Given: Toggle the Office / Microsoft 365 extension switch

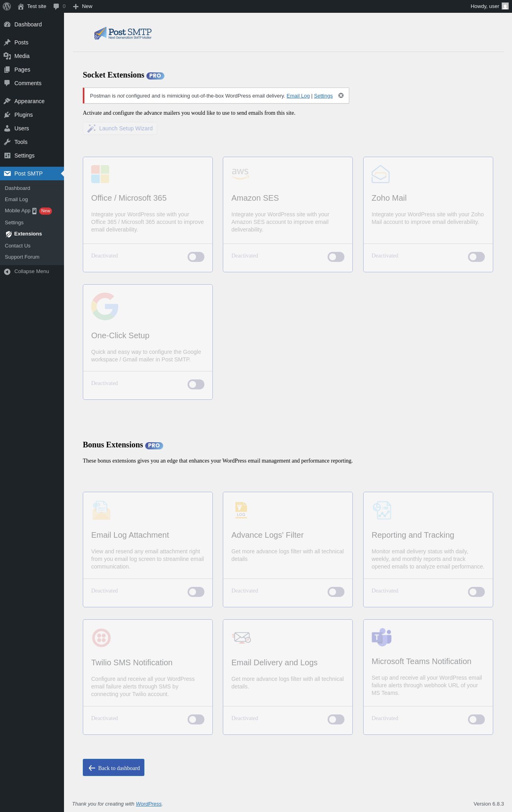Looking at the screenshot, I should (196, 257).
